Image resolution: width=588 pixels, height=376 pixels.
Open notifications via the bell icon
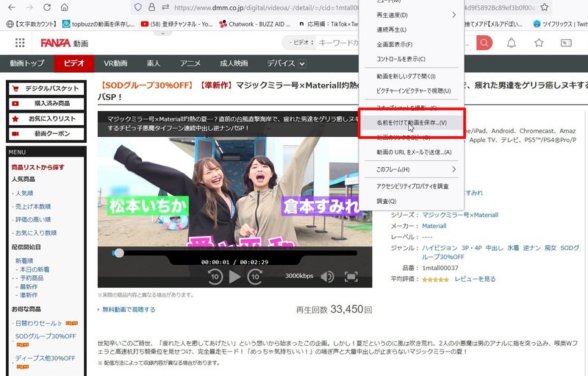[511, 43]
